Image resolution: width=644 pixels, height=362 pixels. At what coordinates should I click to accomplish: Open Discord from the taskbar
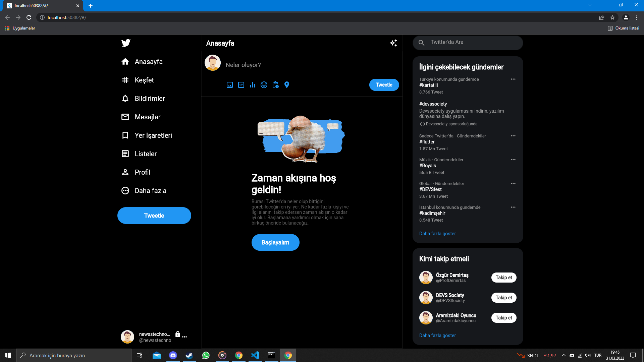tap(173, 355)
